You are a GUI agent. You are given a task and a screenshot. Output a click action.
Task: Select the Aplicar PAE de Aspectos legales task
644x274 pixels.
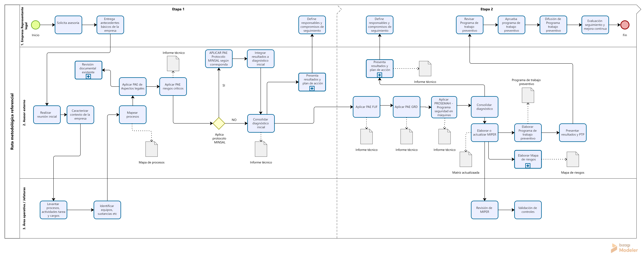click(133, 86)
